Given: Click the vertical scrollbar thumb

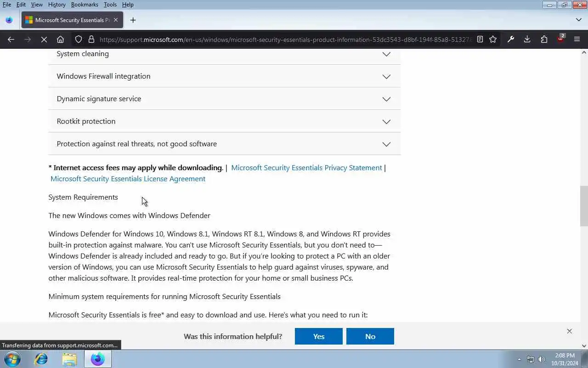Looking at the screenshot, I should (x=584, y=206).
